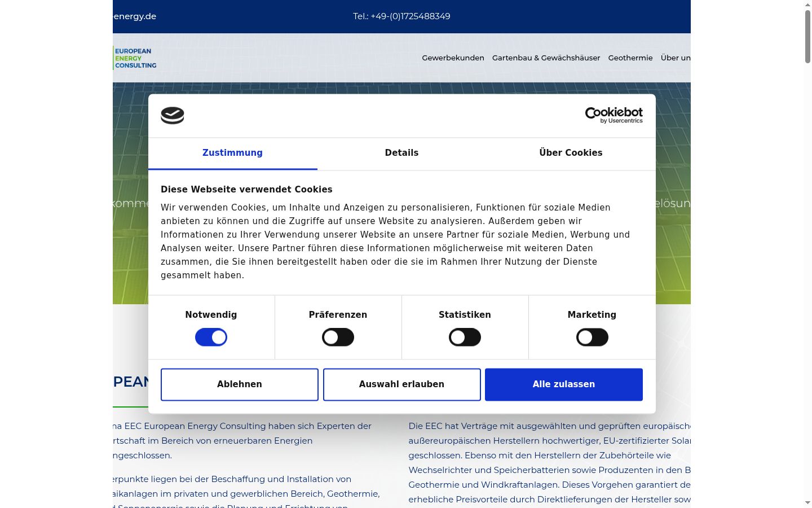Image resolution: width=812 pixels, height=508 pixels.
Task: Click the Ablehnen button
Action: click(x=240, y=384)
